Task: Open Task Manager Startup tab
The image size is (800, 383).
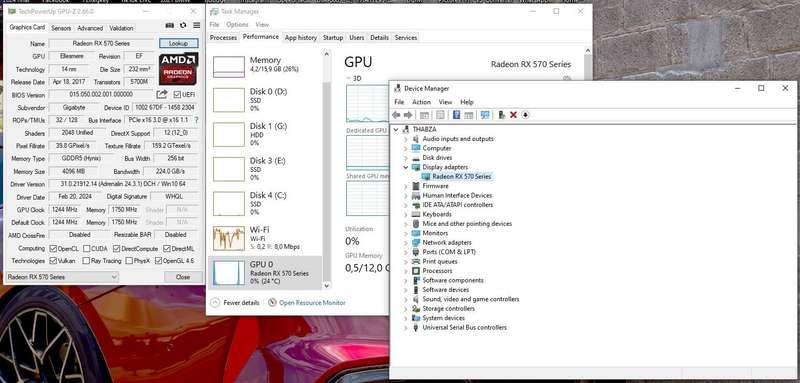Action: tap(333, 38)
